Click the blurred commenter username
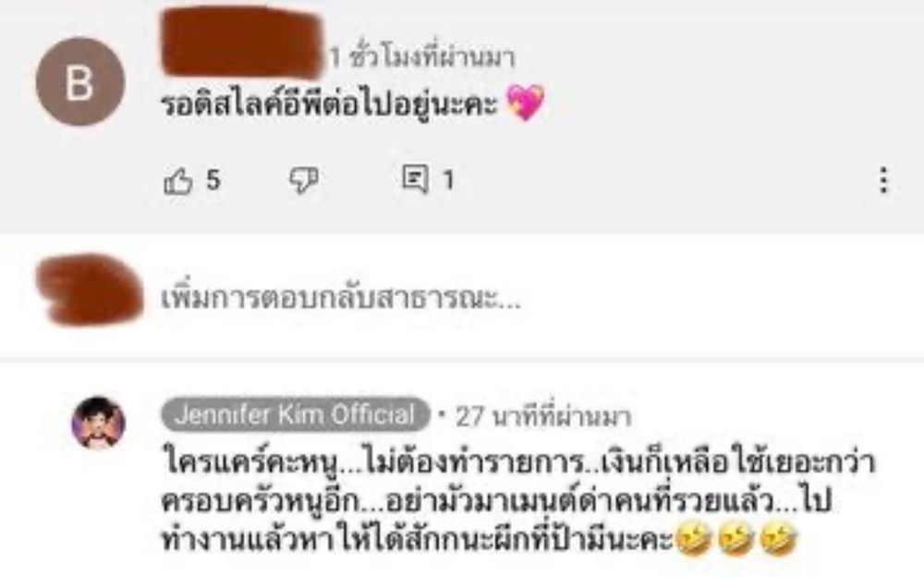 [x=242, y=43]
